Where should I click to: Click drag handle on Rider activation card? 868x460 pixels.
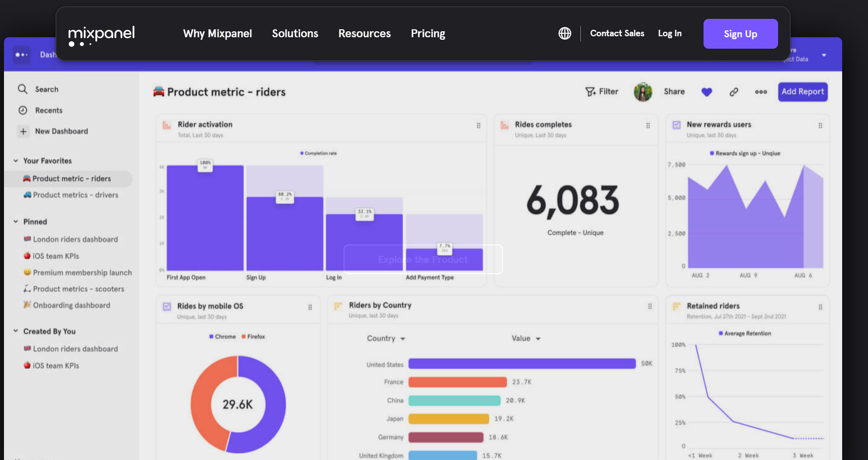pyautogui.click(x=478, y=126)
